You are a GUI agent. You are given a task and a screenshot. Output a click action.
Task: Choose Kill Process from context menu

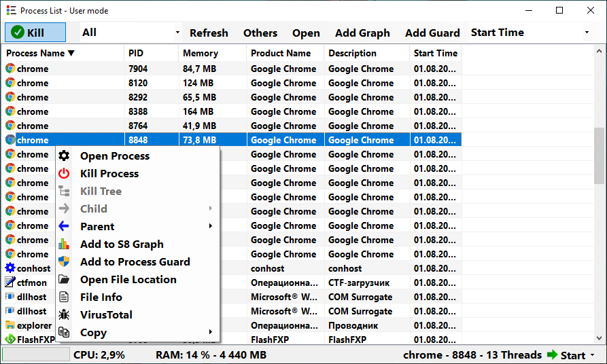(138, 174)
